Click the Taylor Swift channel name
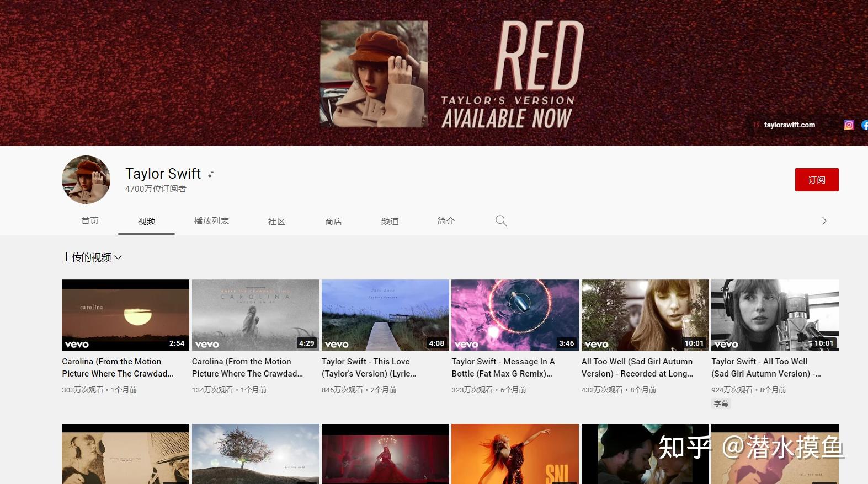868x484 pixels. [163, 174]
